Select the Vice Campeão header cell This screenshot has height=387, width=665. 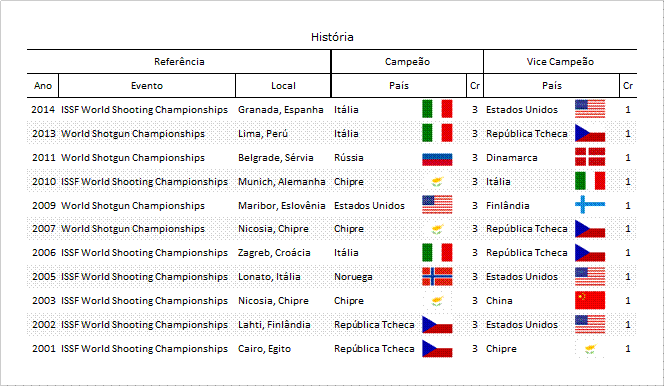point(560,62)
